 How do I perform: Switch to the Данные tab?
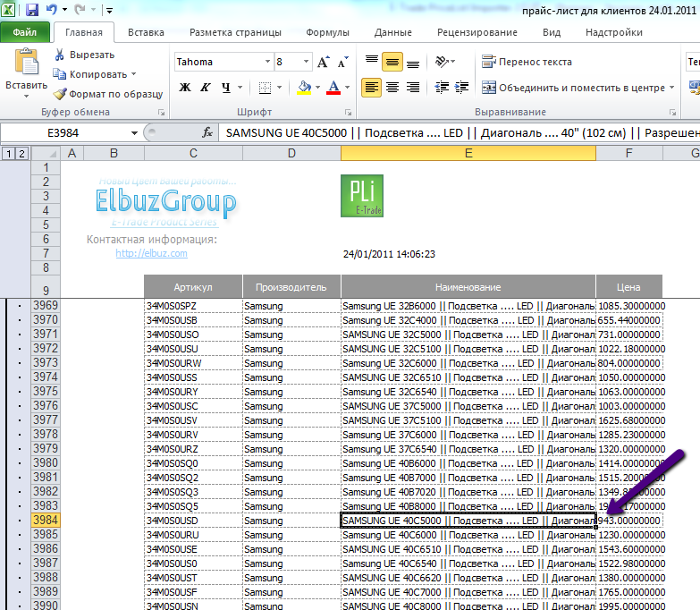[392, 32]
